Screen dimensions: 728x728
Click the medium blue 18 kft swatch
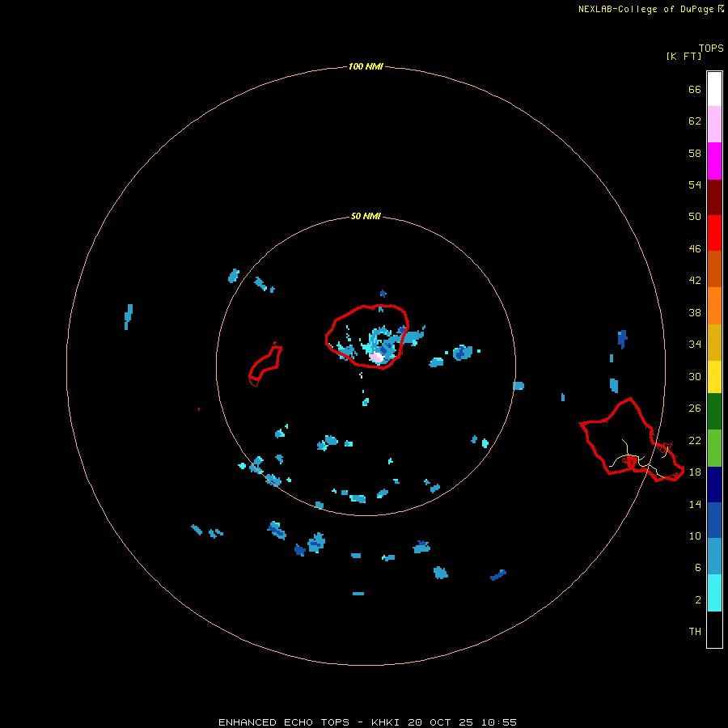(x=714, y=520)
